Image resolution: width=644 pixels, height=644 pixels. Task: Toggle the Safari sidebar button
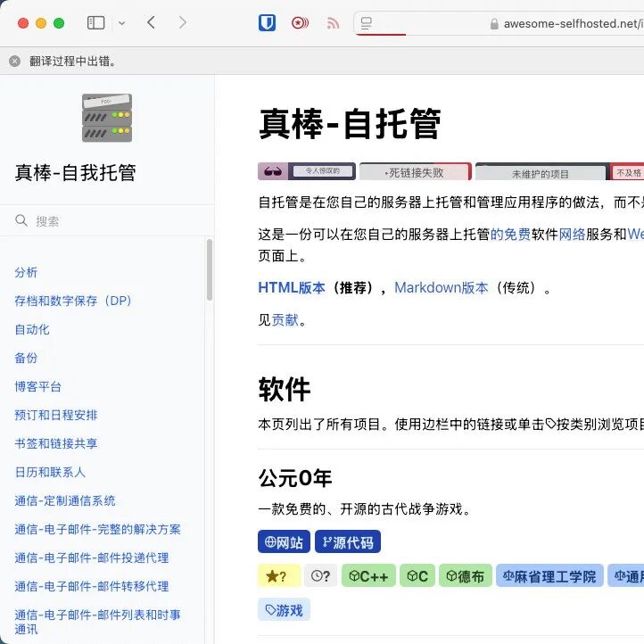tap(95, 23)
